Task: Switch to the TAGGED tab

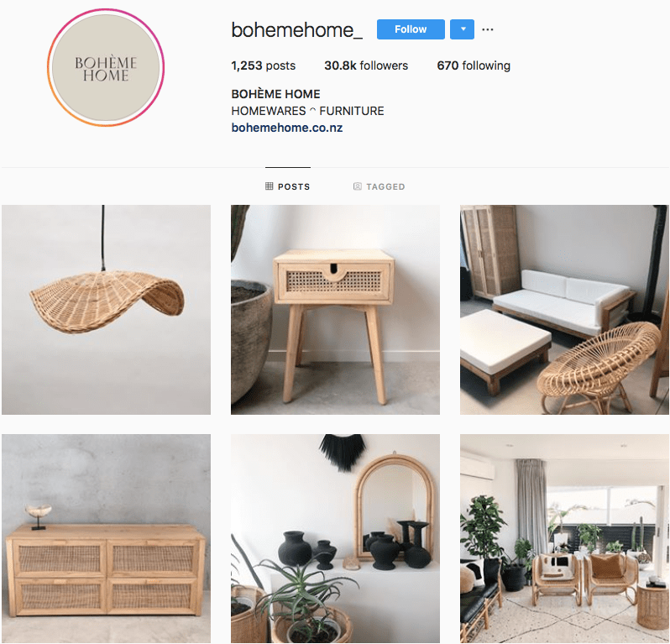Action: [x=379, y=186]
